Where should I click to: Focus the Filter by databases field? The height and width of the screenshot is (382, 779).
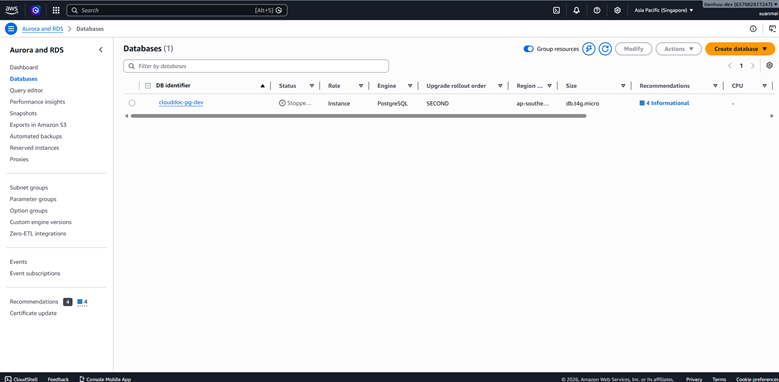pyautogui.click(x=256, y=66)
